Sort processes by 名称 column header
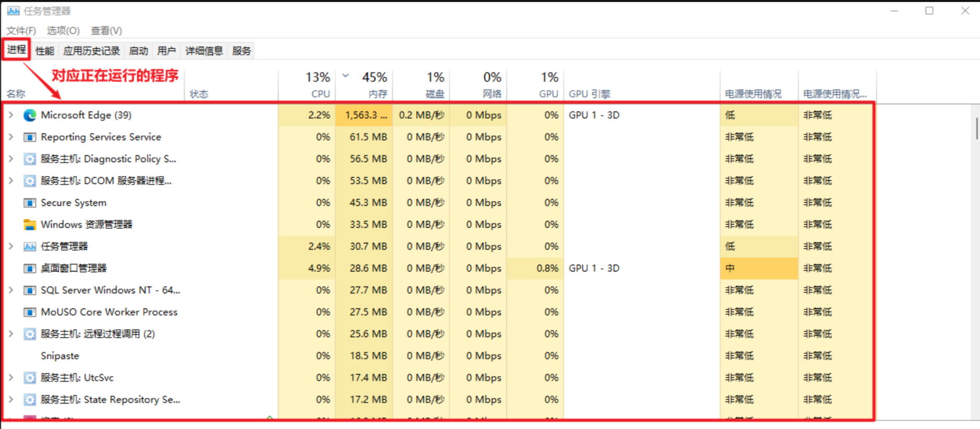 [x=16, y=94]
